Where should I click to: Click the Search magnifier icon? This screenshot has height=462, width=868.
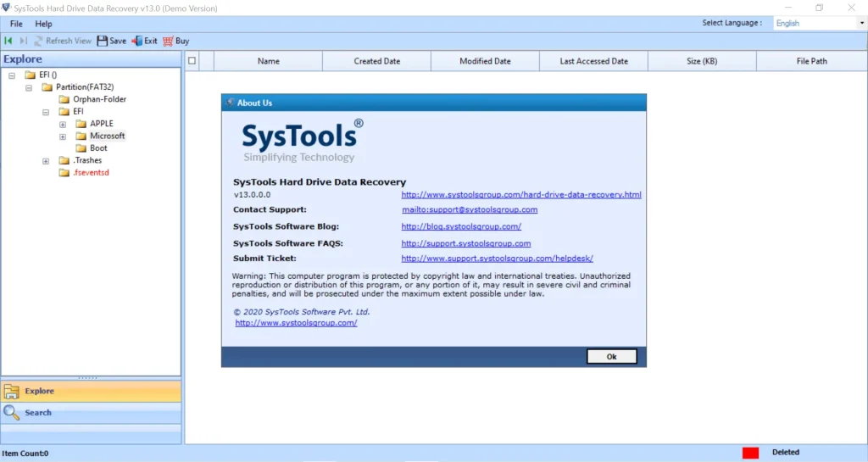point(12,412)
